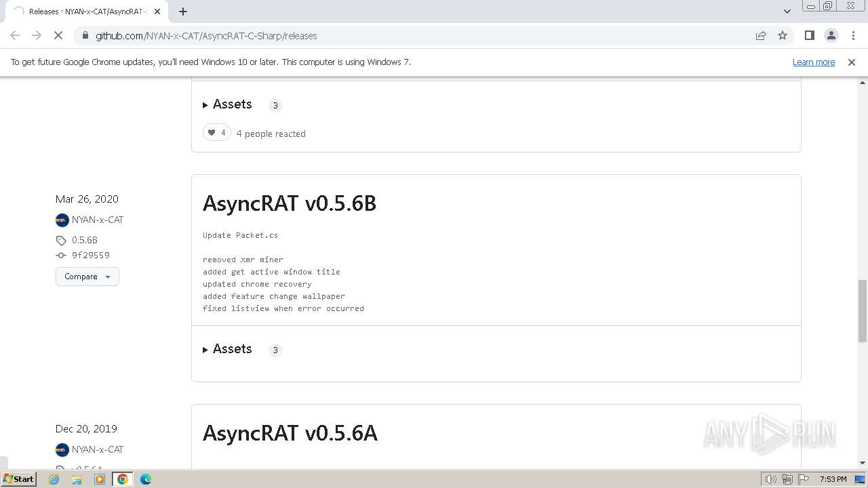Click the browser back arrow
868x488 pixels.
(15, 36)
